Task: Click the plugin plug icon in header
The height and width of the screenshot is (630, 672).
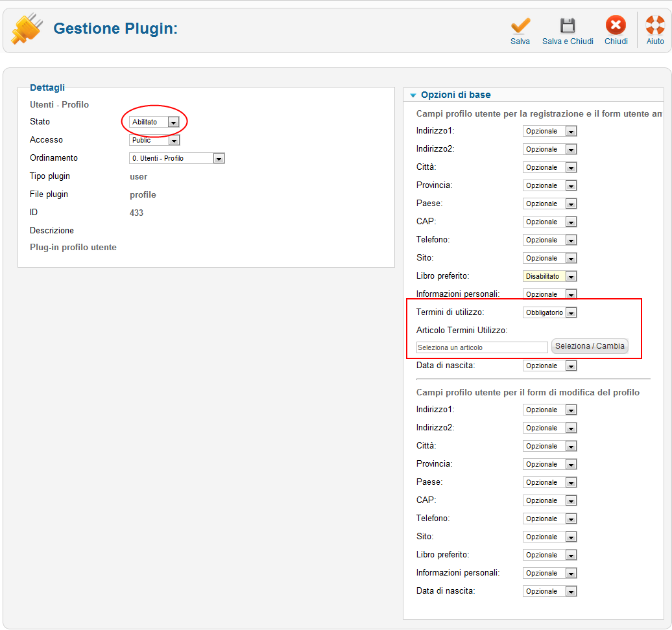Action: (27, 29)
